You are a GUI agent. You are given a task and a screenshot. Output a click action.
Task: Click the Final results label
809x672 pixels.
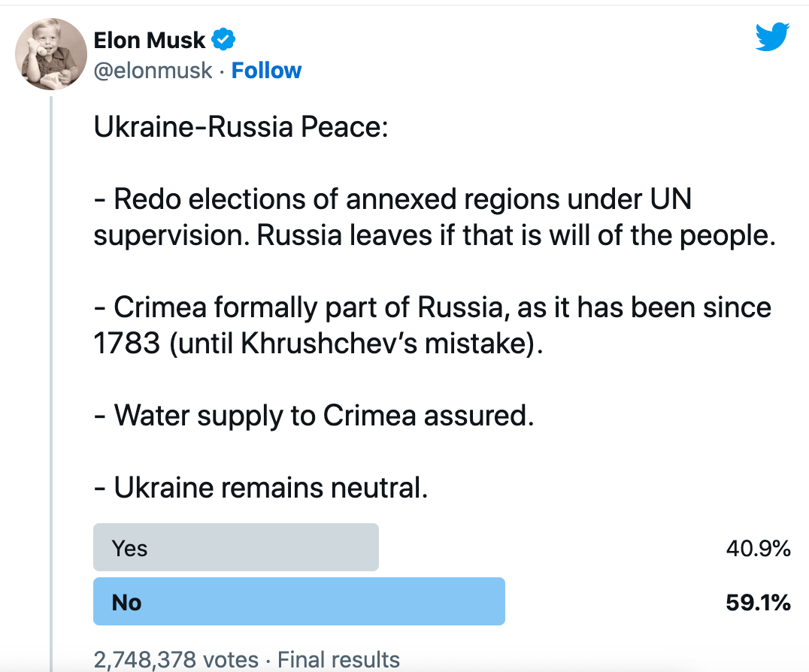pyautogui.click(x=338, y=660)
